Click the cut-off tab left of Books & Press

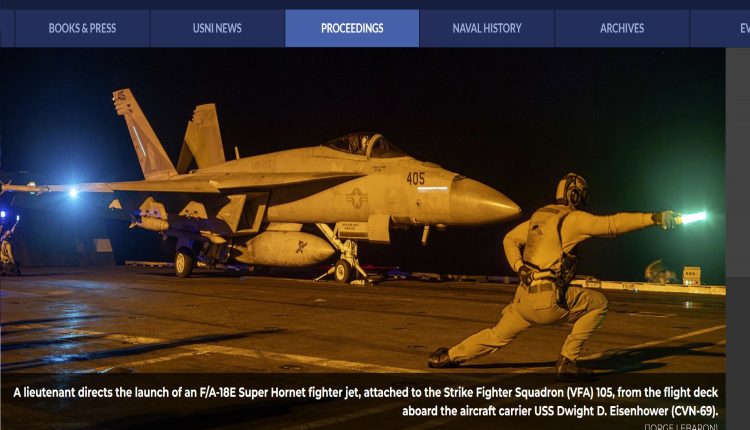click(x=7, y=28)
